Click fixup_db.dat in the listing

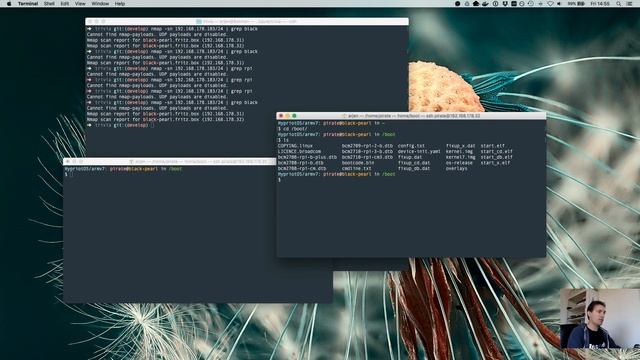click(414, 169)
